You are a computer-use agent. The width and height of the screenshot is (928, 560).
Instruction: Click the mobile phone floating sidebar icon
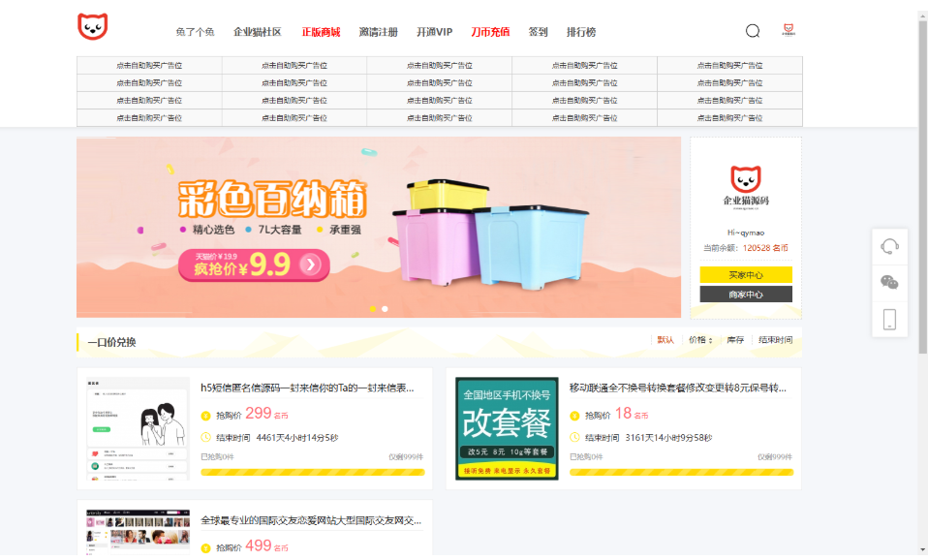point(889,319)
